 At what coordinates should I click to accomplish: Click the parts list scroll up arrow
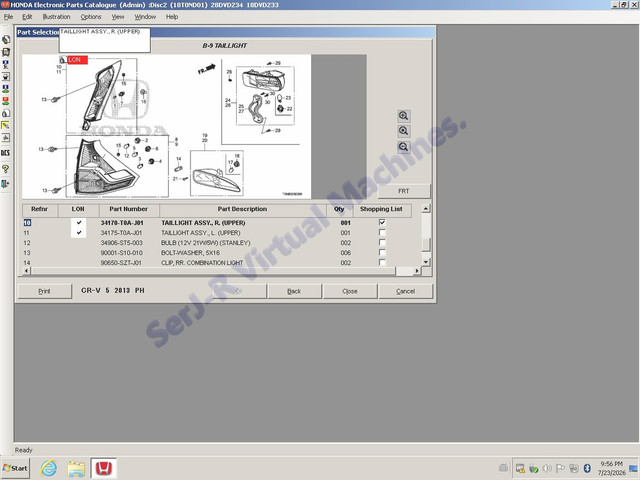click(x=426, y=209)
